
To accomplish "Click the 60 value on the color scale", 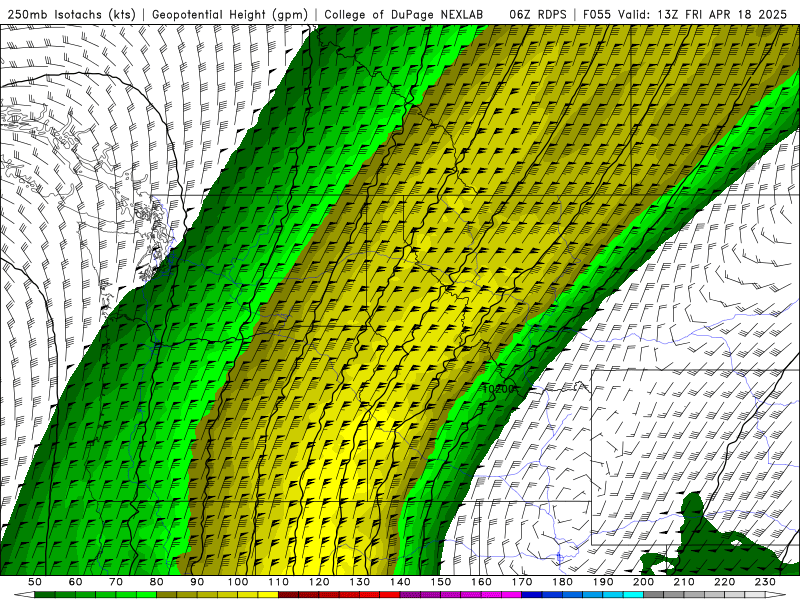I will [x=76, y=582].
